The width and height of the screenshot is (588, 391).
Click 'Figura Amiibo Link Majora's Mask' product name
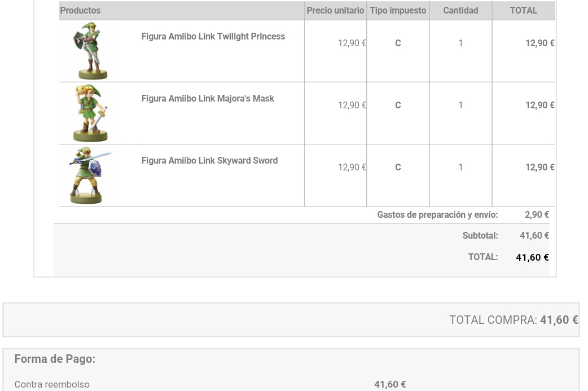coord(207,99)
